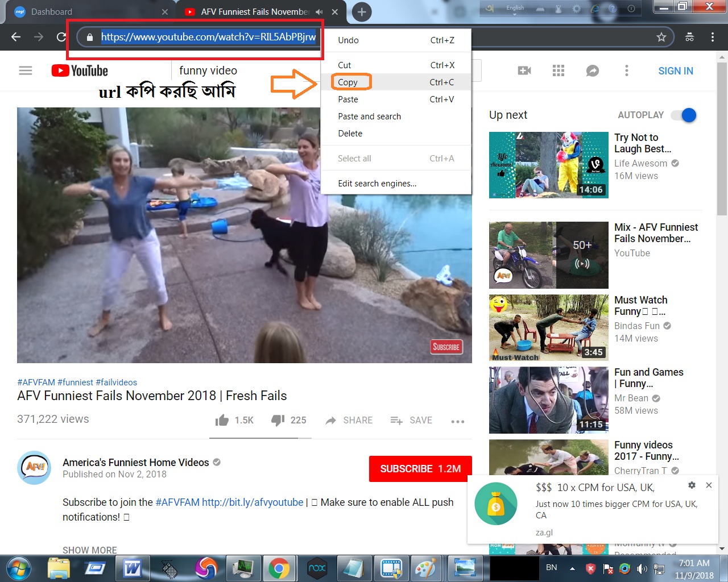This screenshot has width=728, height=582.
Task: Dismiss the CPM notification popup
Action: (709, 485)
